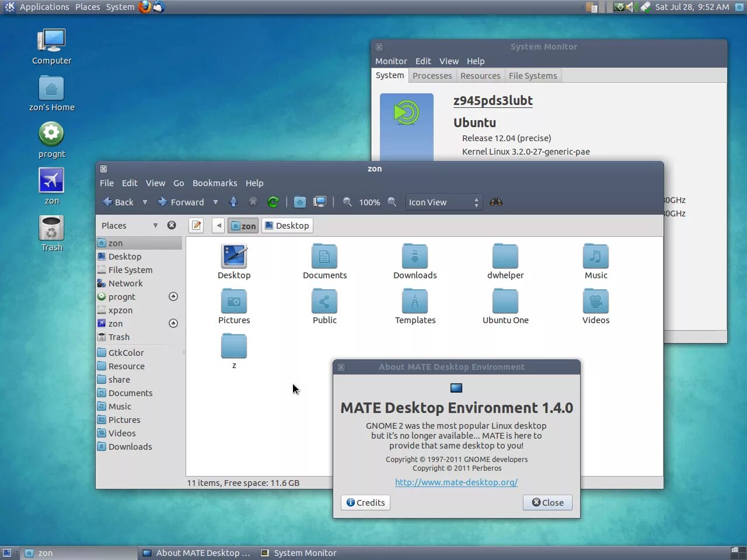Open Places menu in top panel
Viewport: 747px width, 560px height.
(88, 7)
